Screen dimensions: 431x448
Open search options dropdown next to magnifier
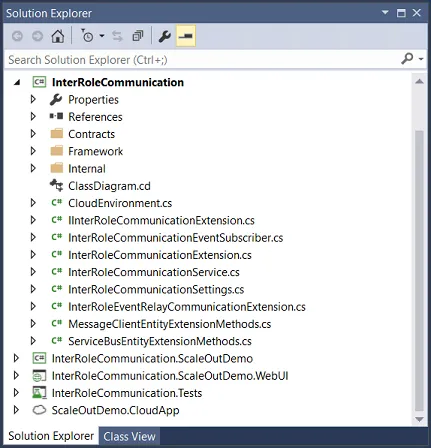click(421, 59)
